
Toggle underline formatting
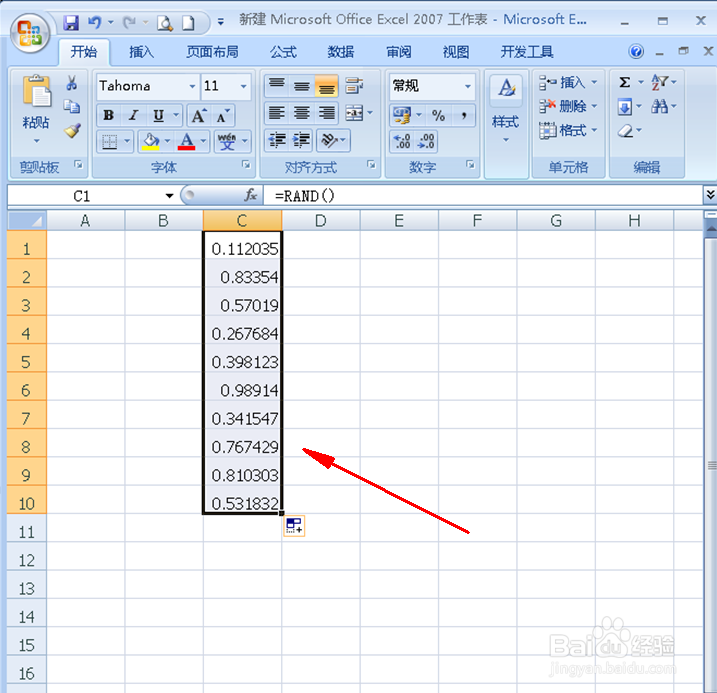[158, 116]
